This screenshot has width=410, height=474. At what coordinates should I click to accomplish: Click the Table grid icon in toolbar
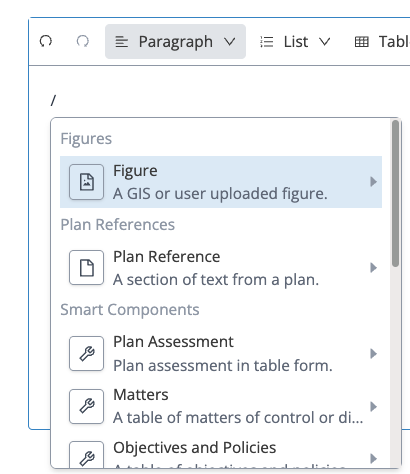pos(362,42)
